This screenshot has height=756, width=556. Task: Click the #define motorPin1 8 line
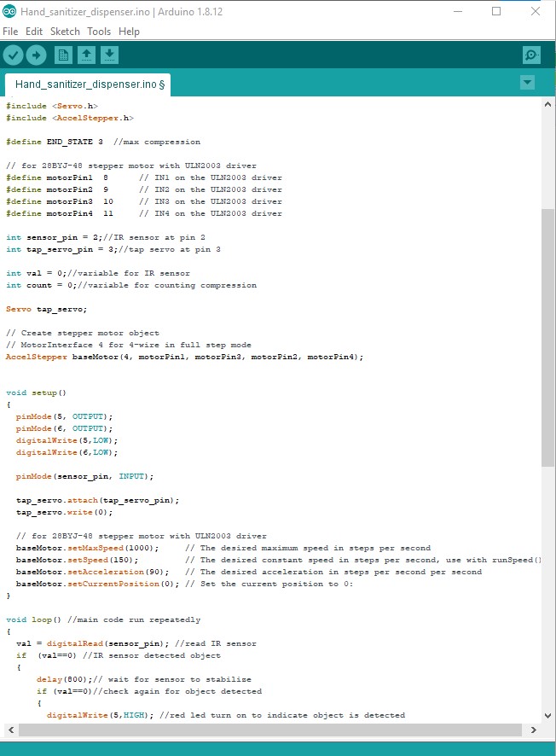[x=143, y=177]
